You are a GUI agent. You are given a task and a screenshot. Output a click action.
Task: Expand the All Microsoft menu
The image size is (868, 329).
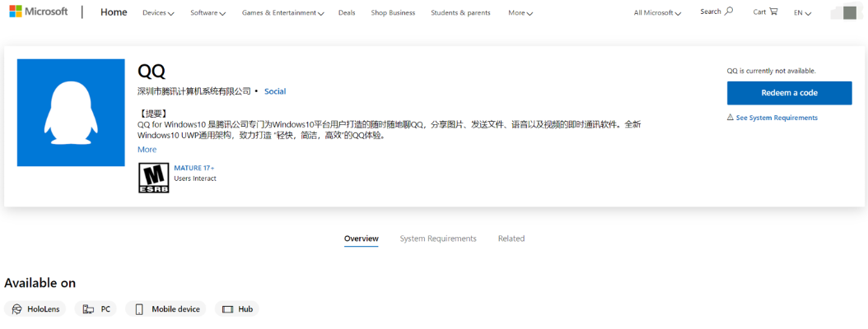657,13
